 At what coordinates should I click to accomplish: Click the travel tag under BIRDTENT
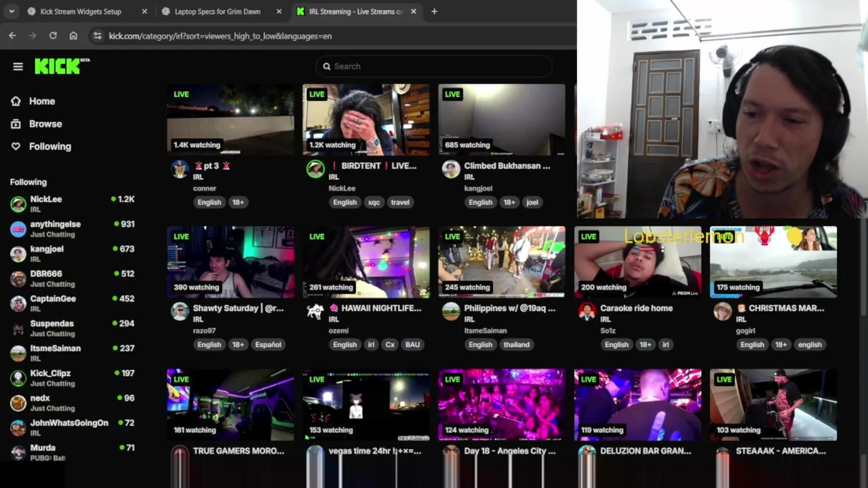coord(400,202)
